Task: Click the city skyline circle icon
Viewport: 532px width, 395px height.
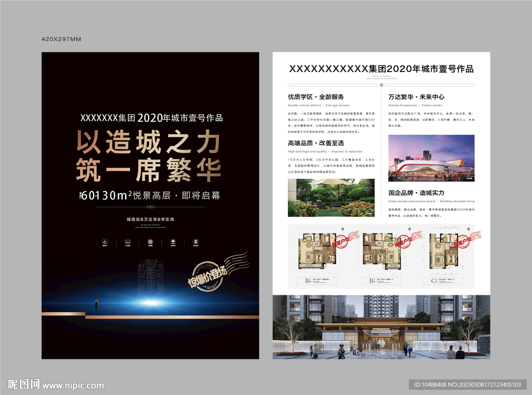Action: click(105, 242)
